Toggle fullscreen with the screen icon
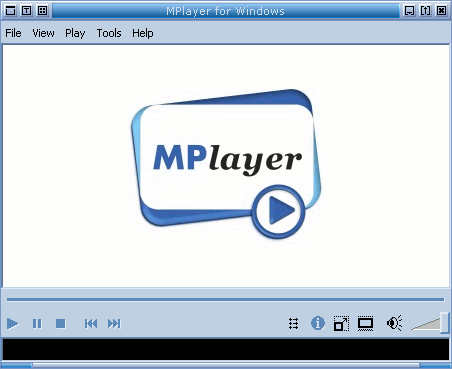The height and width of the screenshot is (369, 452). click(x=366, y=323)
